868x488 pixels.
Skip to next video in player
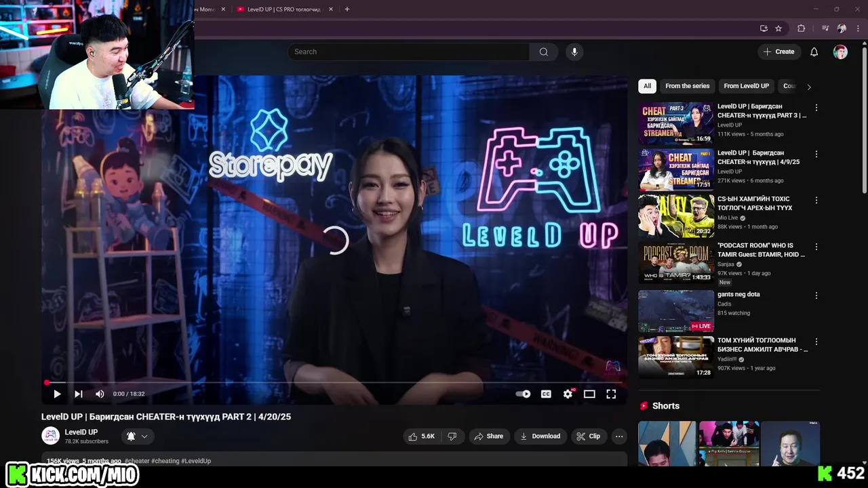(79, 394)
